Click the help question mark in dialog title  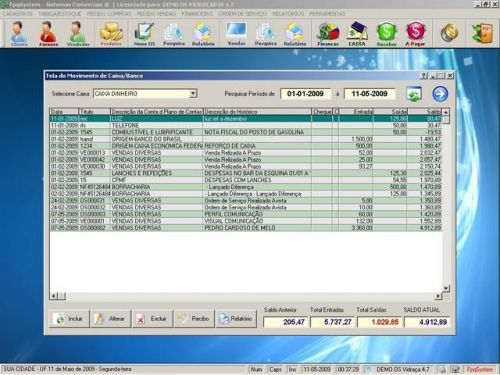pos(424,76)
